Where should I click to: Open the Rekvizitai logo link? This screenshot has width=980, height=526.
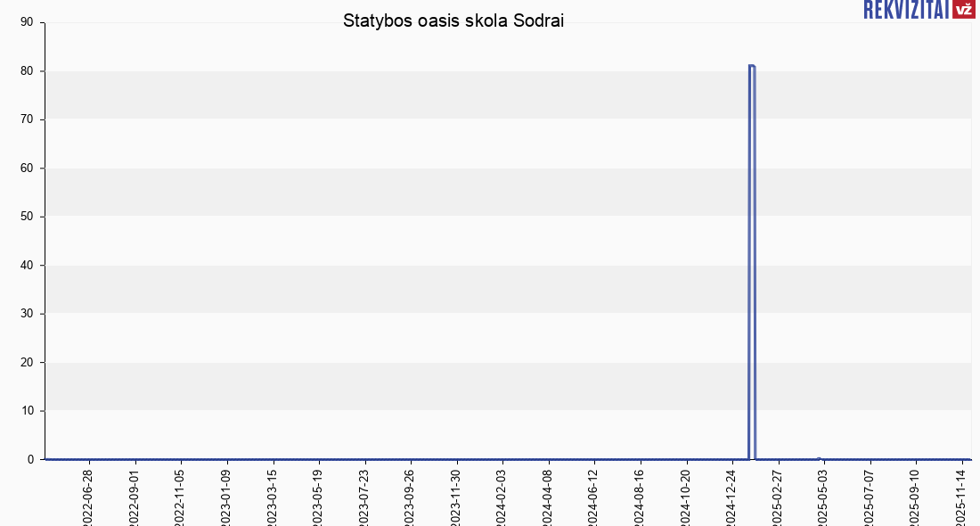906,10
